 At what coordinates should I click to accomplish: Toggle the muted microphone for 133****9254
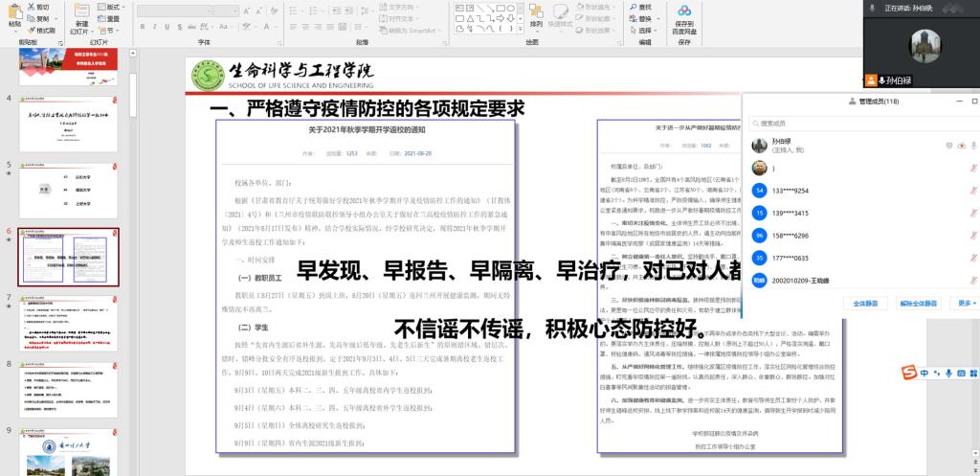pos(972,191)
